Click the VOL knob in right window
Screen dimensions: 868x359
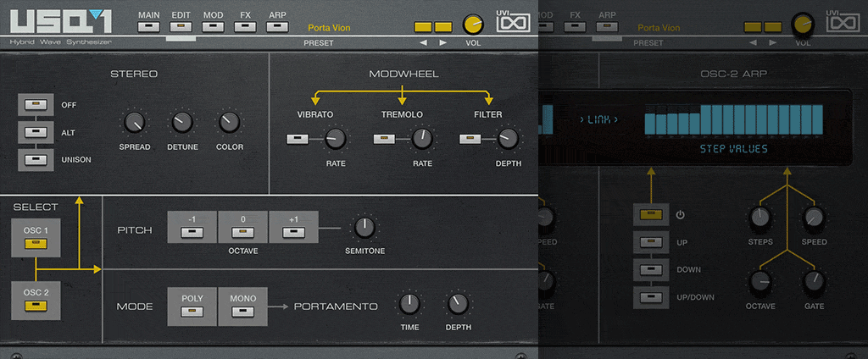point(803,25)
